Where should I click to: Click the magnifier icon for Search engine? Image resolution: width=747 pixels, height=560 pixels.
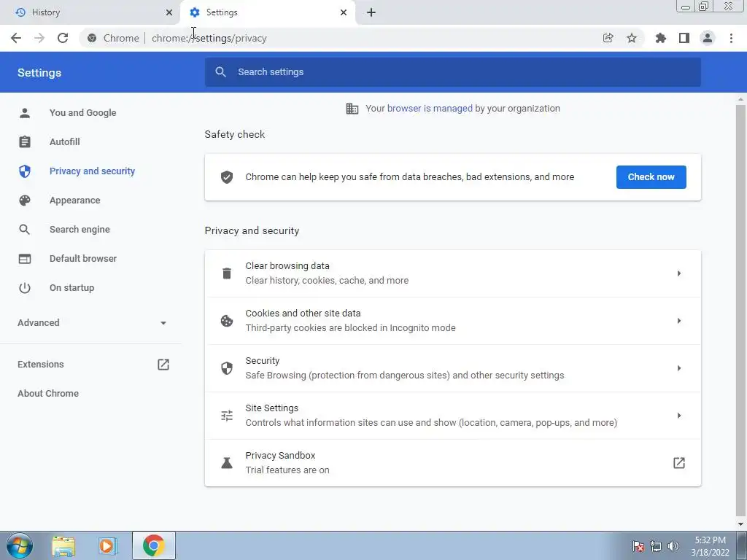click(25, 230)
